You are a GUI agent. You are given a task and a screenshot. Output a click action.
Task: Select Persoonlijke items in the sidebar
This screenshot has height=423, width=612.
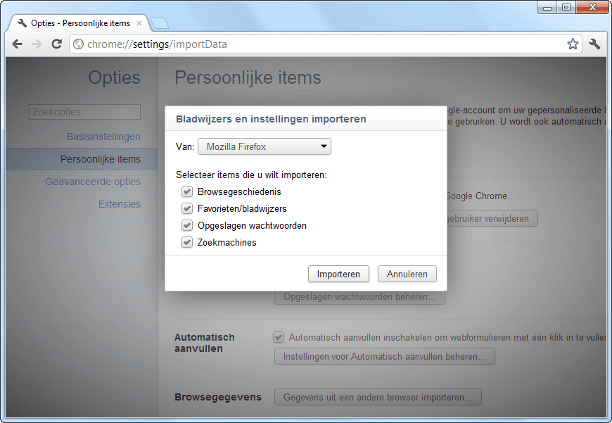click(82, 159)
